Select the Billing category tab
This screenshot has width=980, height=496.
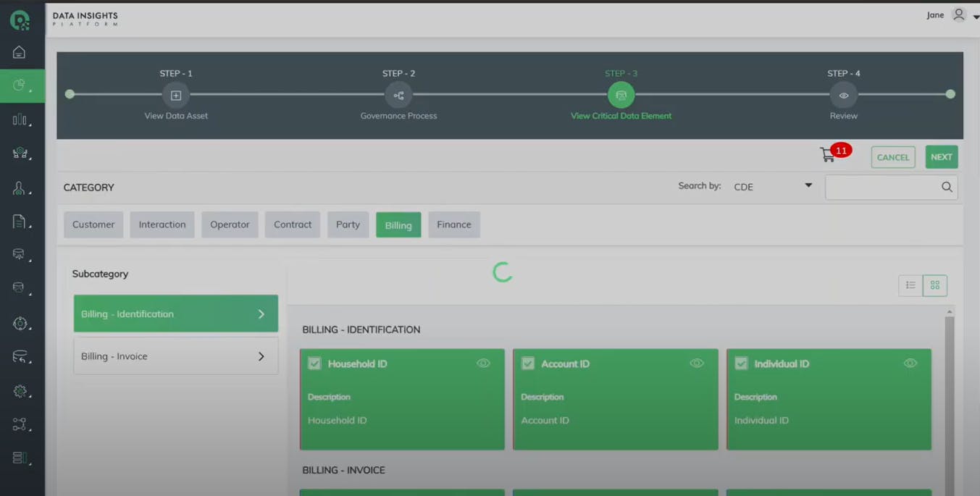click(x=398, y=225)
